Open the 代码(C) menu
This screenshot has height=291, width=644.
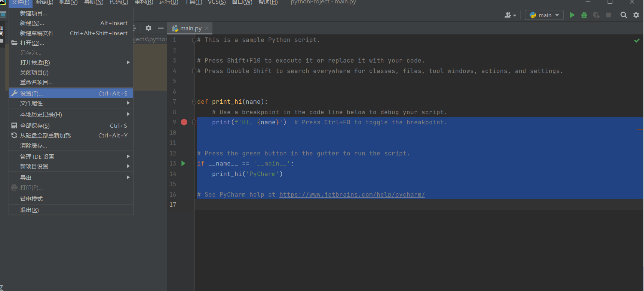[119, 3]
